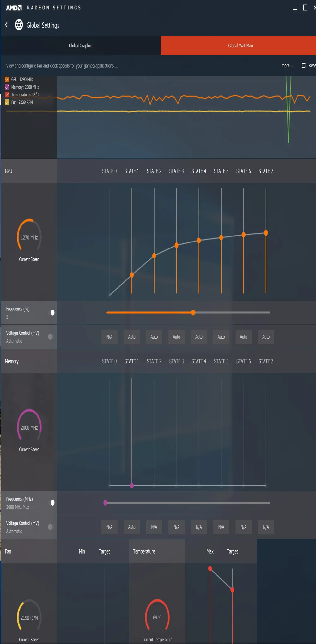
Task: Click the STATE 1 header in the Memory section
Action: (132, 361)
